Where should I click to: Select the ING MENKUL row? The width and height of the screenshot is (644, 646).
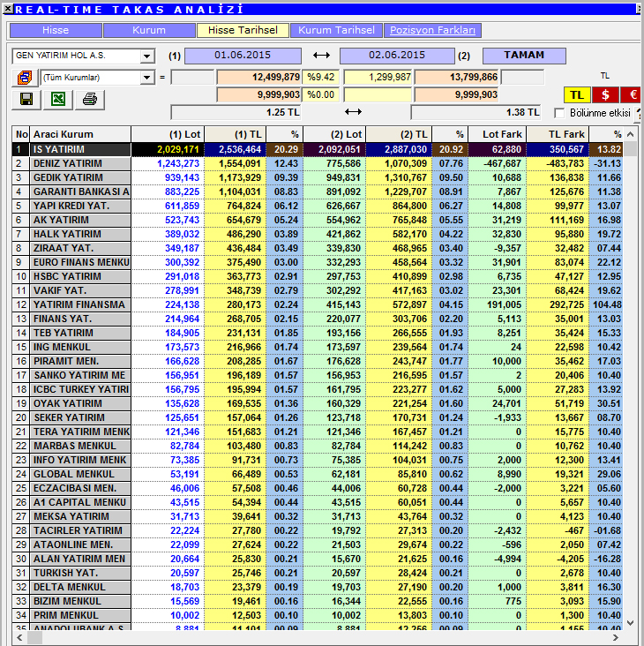coord(318,347)
